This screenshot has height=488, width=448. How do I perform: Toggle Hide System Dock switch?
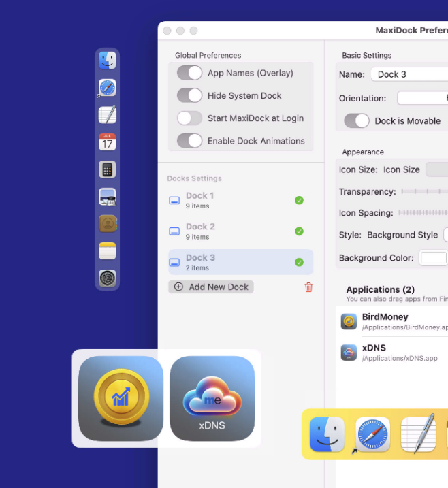pos(189,95)
